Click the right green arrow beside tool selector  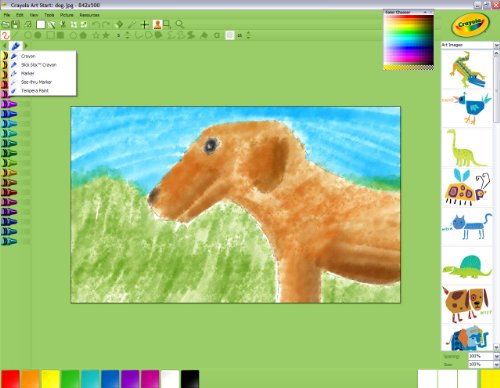click(x=26, y=46)
